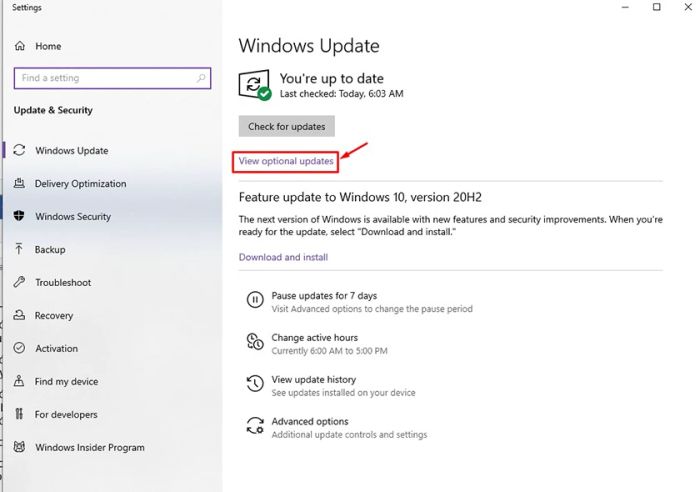The image size is (700, 492).
Task: Click the Backup upward arrow icon
Action: tap(19, 249)
